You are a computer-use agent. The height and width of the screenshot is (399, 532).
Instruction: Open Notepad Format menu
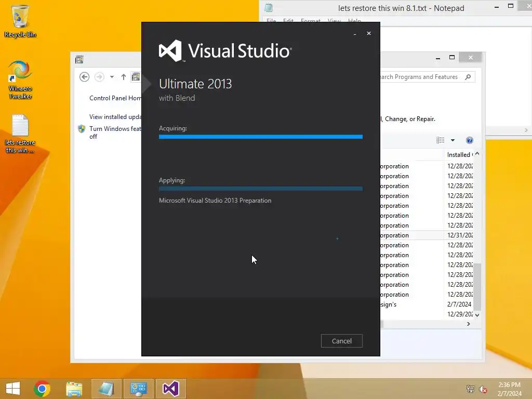[311, 21]
